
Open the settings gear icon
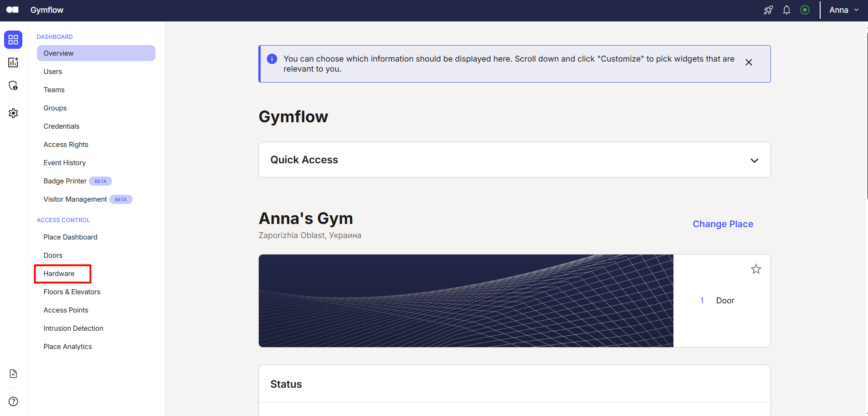pyautogui.click(x=13, y=113)
